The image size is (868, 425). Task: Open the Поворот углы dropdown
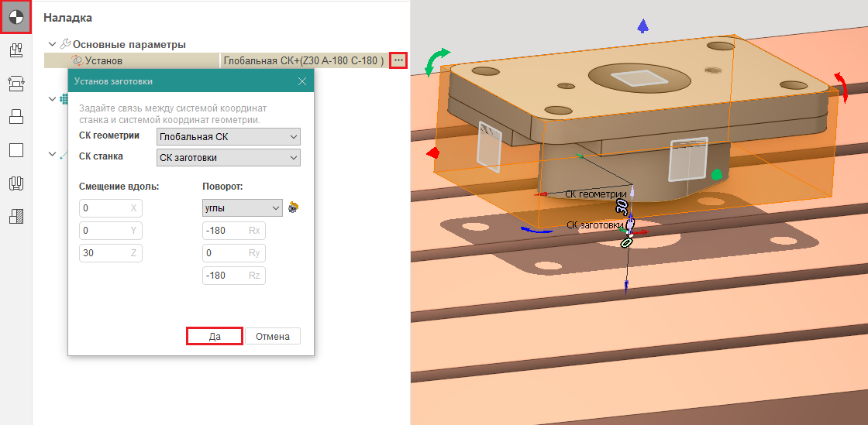point(242,208)
